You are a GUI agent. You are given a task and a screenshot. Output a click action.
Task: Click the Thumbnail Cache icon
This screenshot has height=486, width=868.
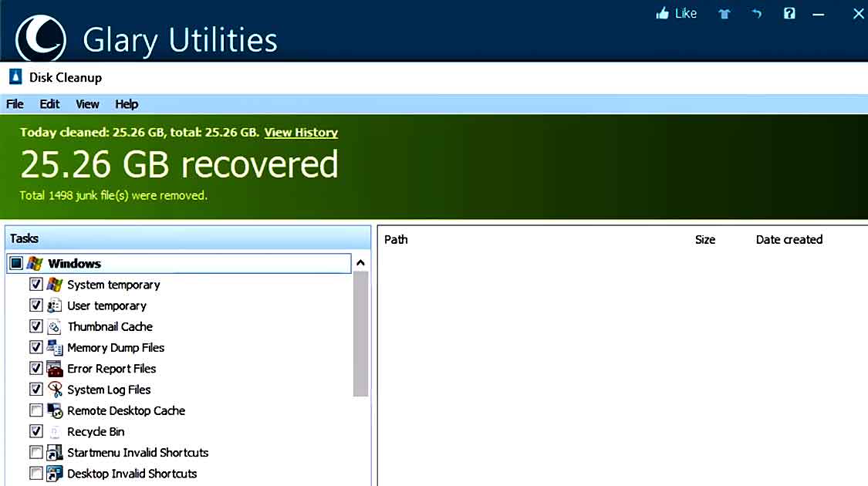coord(54,326)
